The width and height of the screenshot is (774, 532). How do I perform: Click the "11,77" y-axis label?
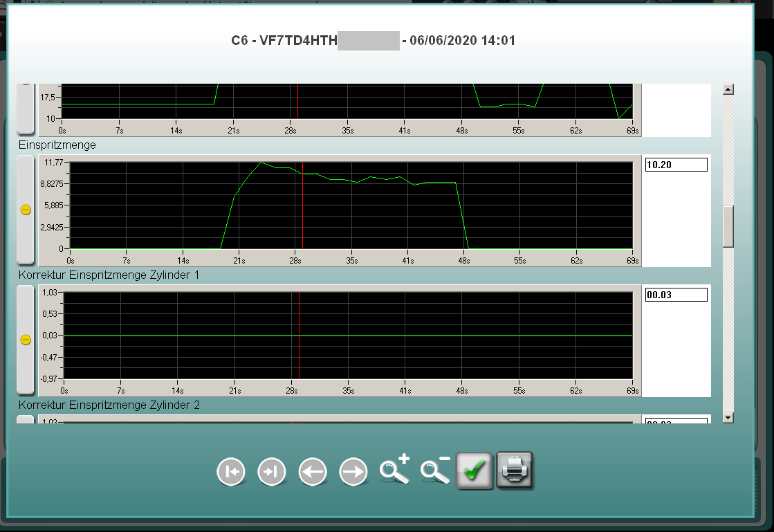tap(54, 163)
